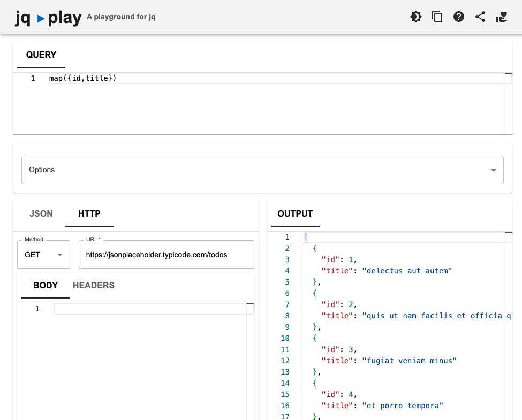The image size is (522, 420).
Task: Focus the URL input field
Action: (x=166, y=255)
